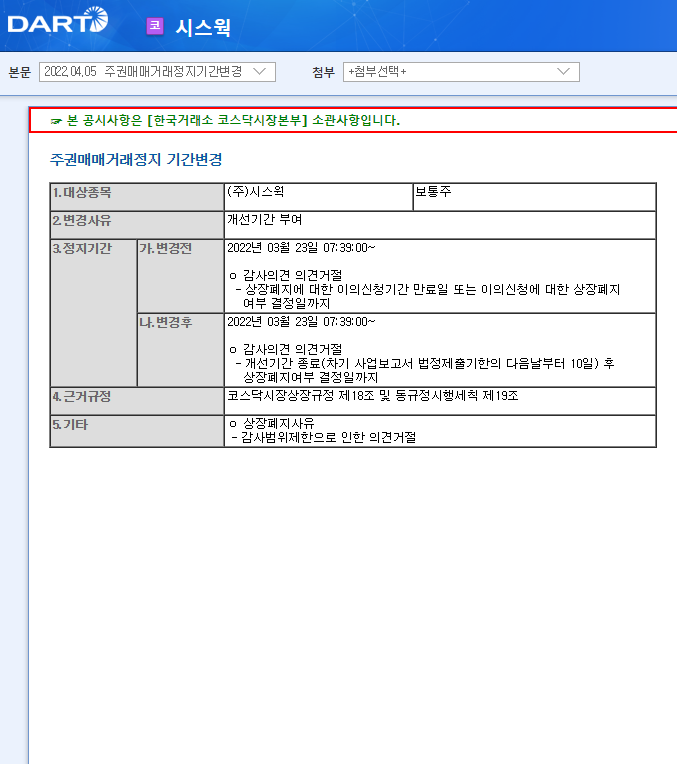Click the 상장폐지사유 text in 기타 row

(x=279, y=423)
